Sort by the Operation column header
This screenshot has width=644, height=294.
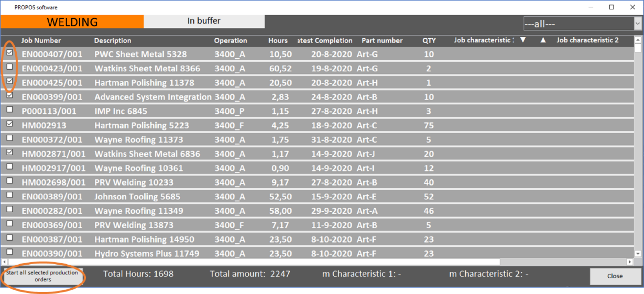coord(231,41)
